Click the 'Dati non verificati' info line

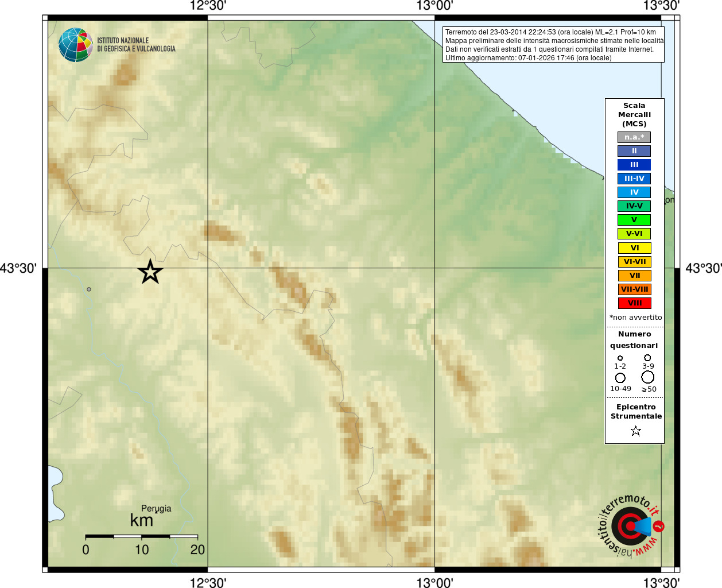coord(549,49)
